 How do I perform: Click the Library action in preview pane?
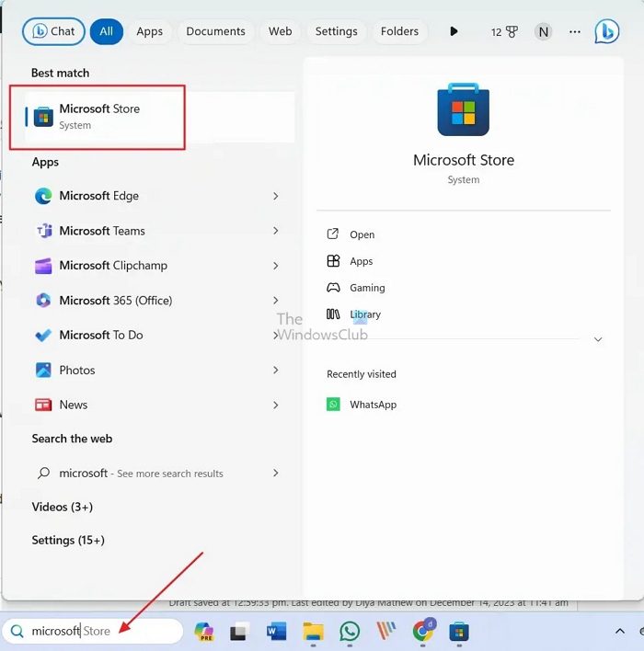pos(354,314)
